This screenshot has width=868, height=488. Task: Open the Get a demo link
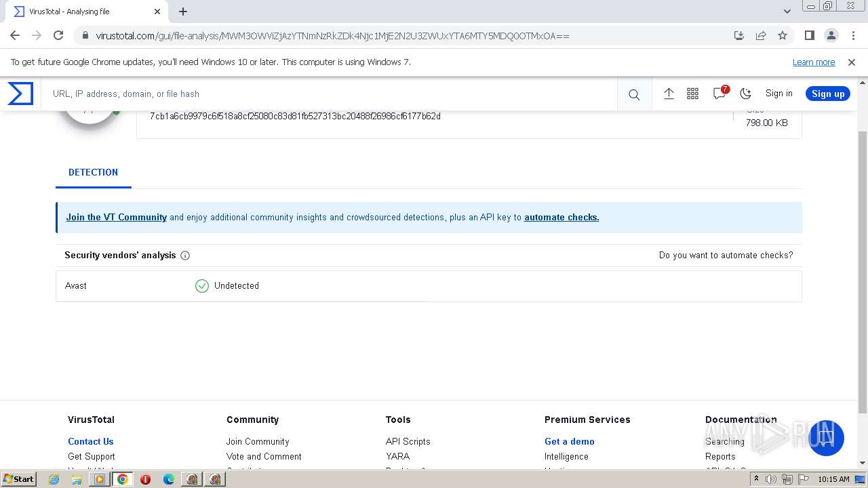[x=569, y=441]
